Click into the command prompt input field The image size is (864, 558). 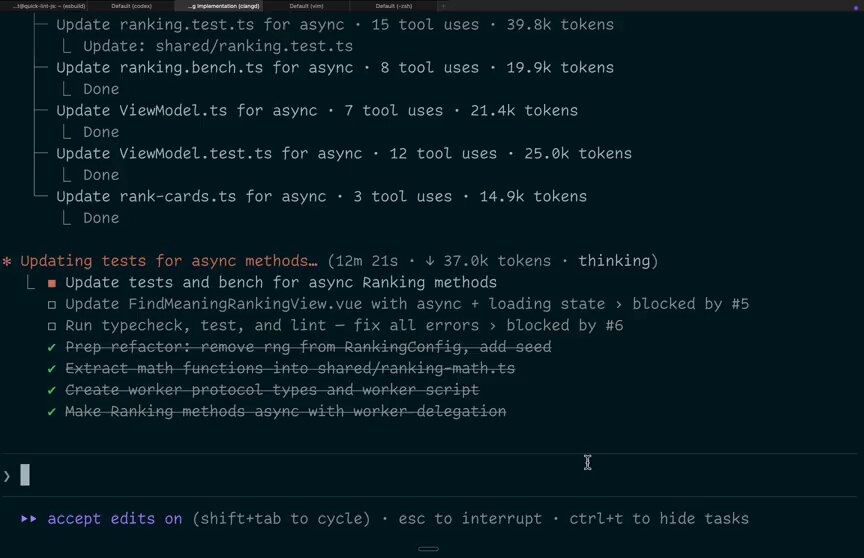coord(430,475)
